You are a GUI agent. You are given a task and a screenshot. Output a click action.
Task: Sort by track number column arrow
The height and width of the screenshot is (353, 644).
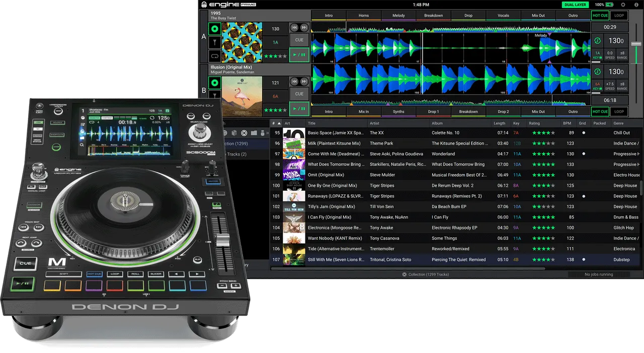click(x=279, y=123)
